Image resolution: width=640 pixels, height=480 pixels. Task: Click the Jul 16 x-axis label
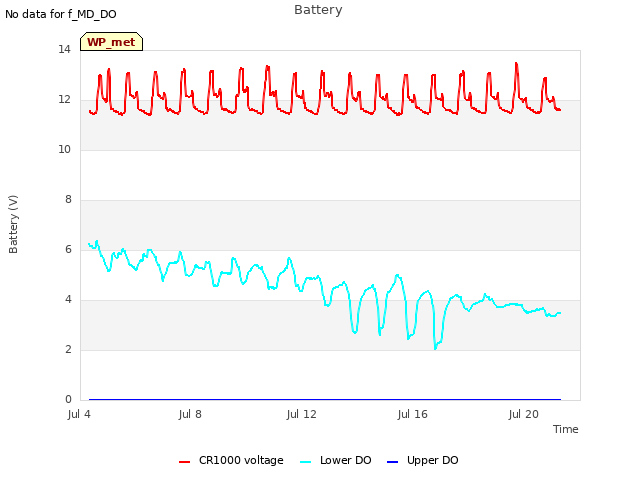[412, 414]
